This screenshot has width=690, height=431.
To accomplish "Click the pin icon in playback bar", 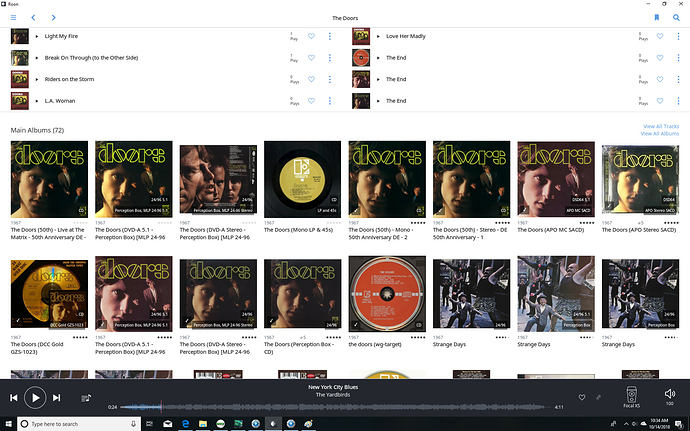I will 598,397.
